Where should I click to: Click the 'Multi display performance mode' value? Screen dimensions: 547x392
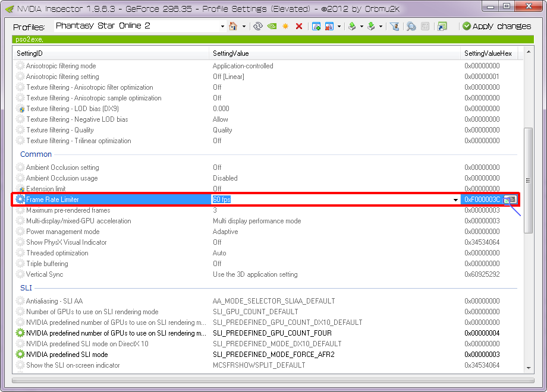click(x=257, y=221)
